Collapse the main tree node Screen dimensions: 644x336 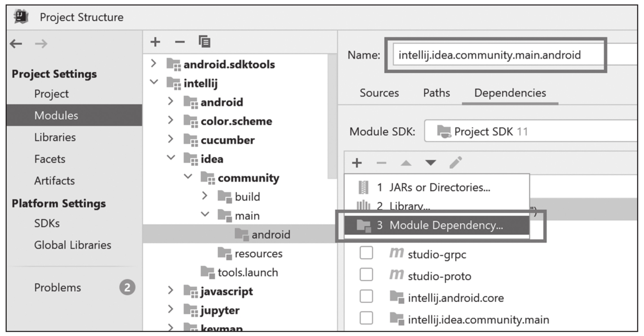coord(205,214)
